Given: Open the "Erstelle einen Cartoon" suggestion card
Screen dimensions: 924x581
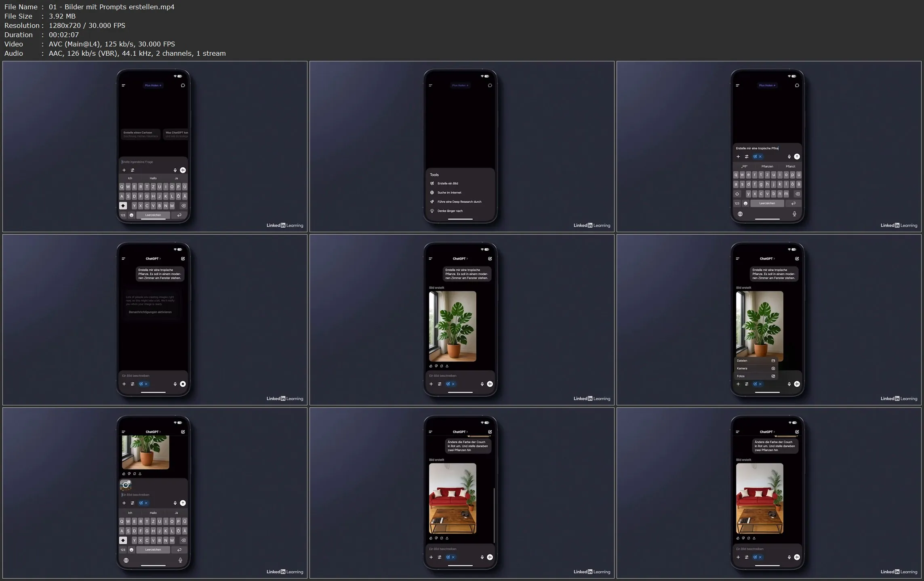Looking at the screenshot, I should tap(140, 134).
